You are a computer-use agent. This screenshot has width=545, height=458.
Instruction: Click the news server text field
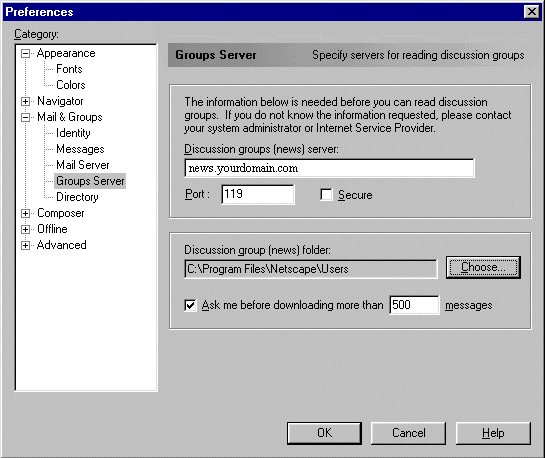tap(330, 168)
